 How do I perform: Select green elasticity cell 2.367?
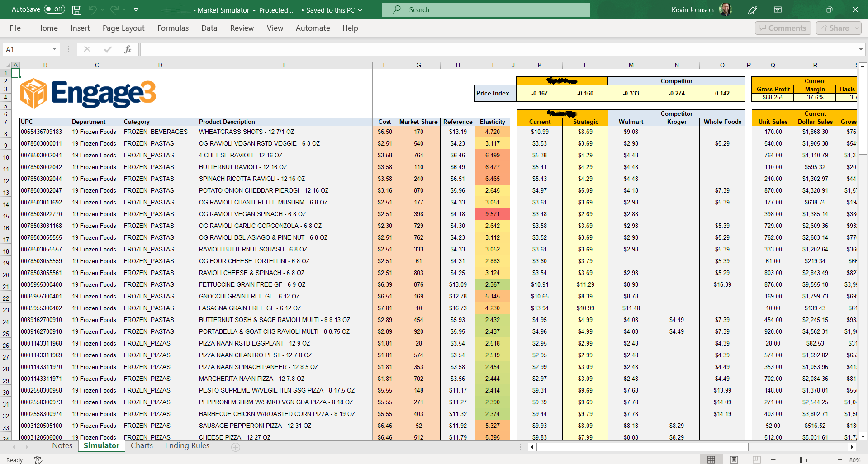pyautogui.click(x=493, y=284)
